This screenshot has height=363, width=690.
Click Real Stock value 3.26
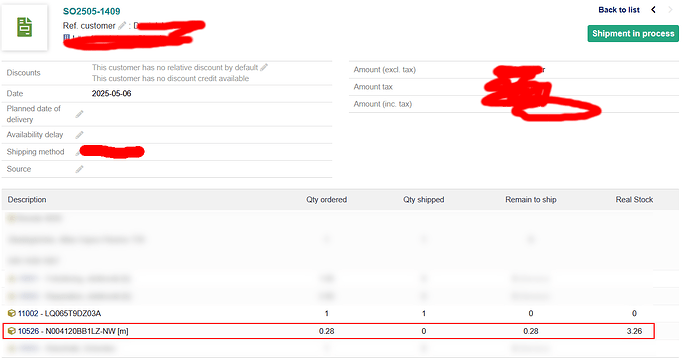click(x=634, y=331)
